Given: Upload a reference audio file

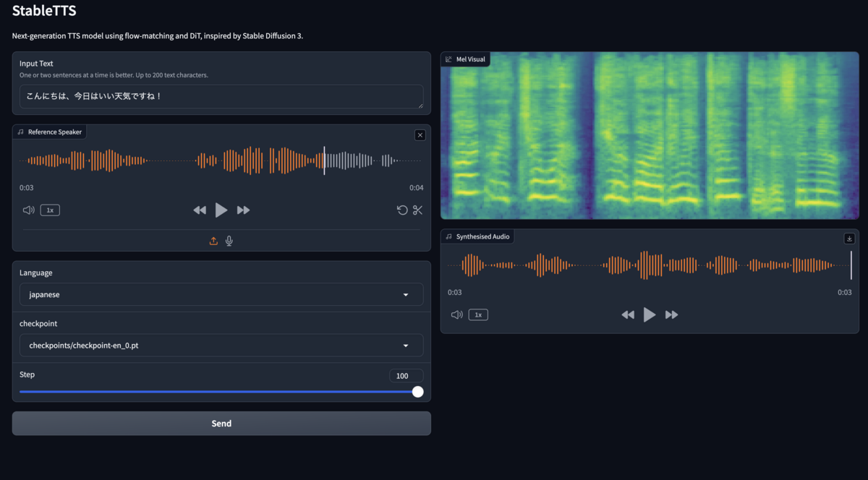Looking at the screenshot, I should coord(213,241).
